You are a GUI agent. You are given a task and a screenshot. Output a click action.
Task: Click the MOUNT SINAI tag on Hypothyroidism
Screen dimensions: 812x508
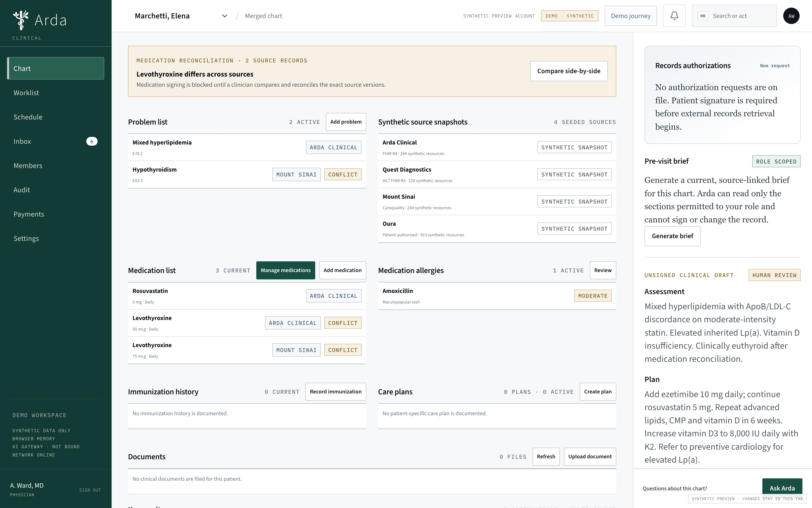(x=296, y=174)
